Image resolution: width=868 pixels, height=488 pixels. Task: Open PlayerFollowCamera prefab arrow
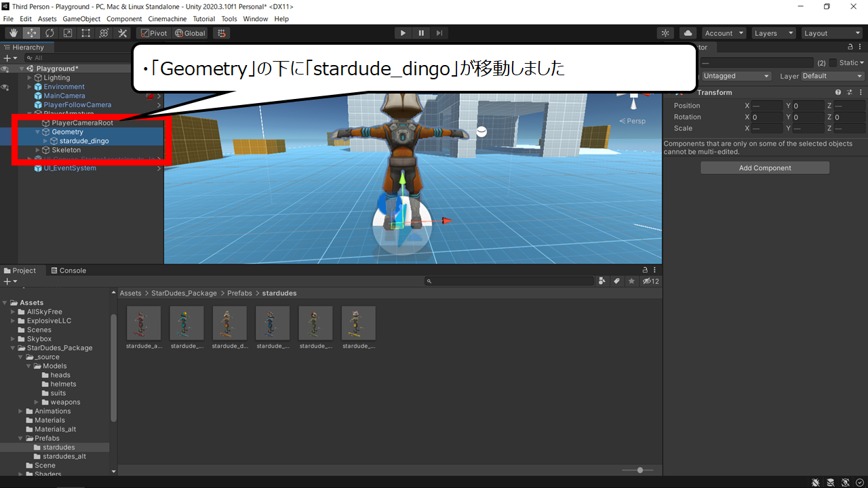(x=159, y=105)
